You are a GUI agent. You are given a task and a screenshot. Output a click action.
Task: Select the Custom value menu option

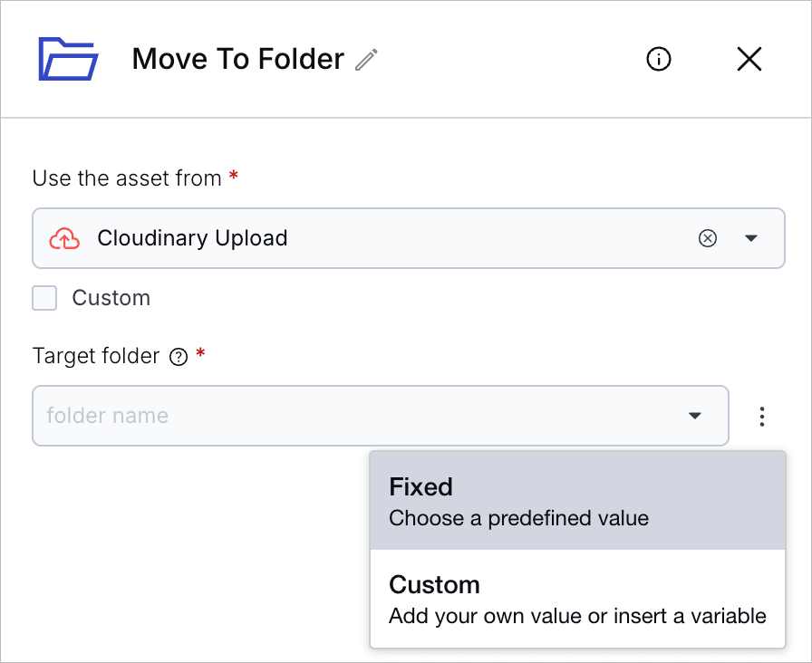click(x=577, y=599)
